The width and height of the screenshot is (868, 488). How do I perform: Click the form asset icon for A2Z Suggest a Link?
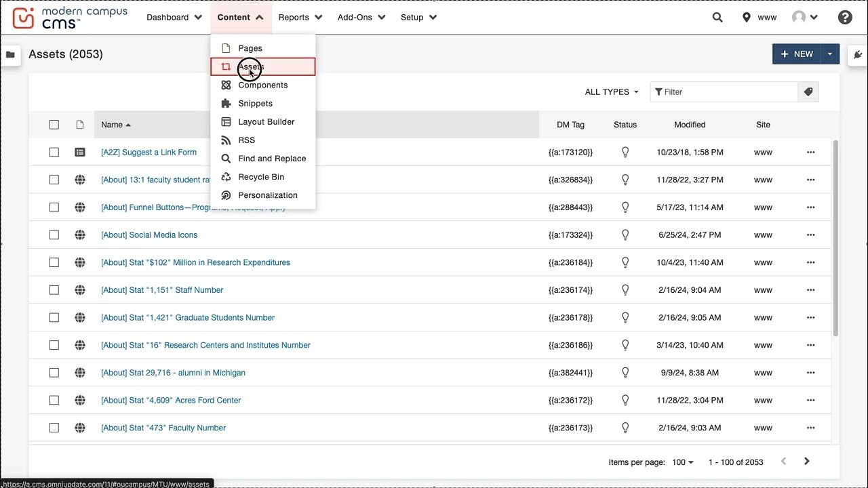[x=80, y=152]
